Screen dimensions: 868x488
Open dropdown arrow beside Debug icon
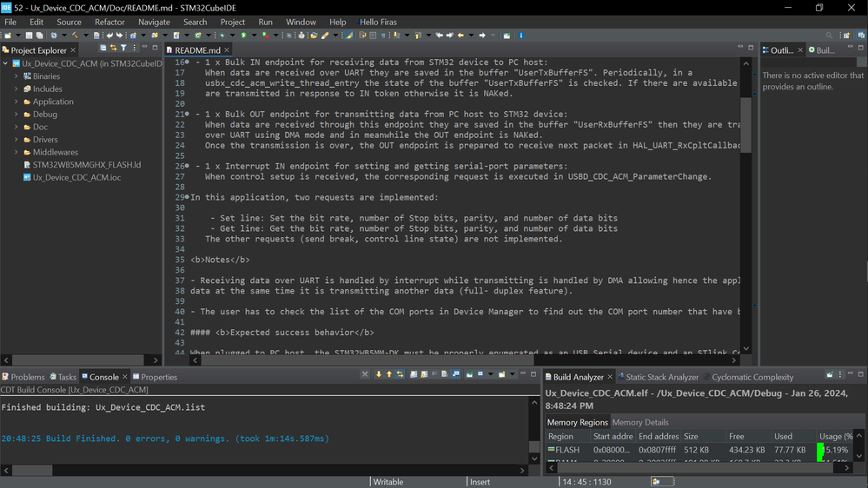coord(233,36)
